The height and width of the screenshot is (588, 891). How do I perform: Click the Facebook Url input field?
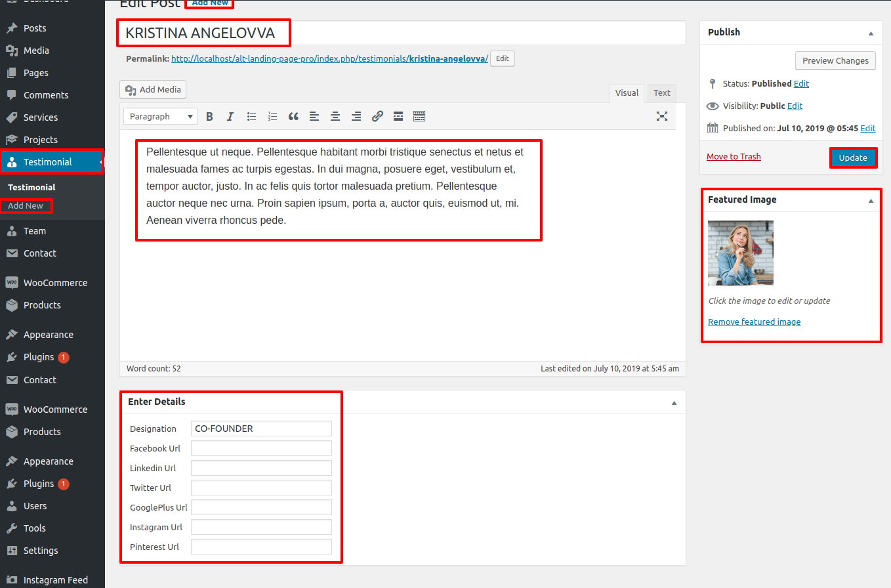click(x=261, y=449)
